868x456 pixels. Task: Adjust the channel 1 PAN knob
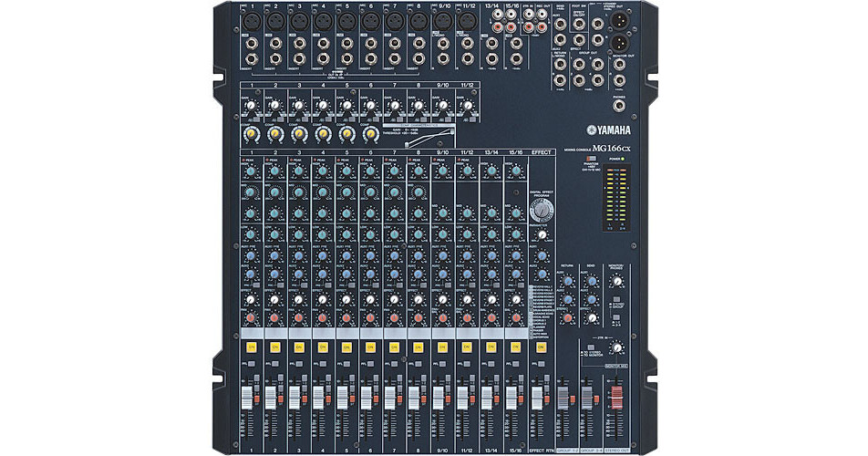(251, 318)
